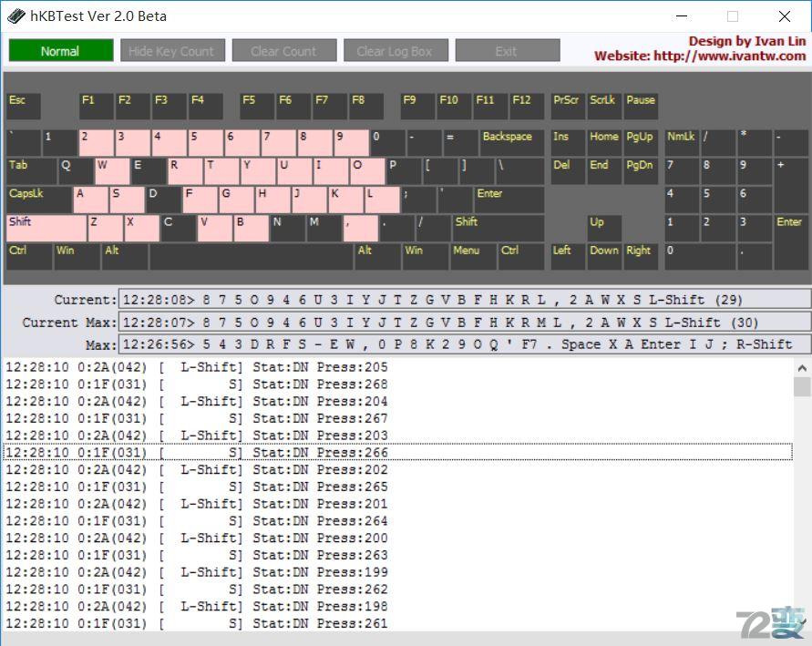Viewport: 812px width, 646px height.
Task: Click the CapsLk key tile
Action: 39,200
